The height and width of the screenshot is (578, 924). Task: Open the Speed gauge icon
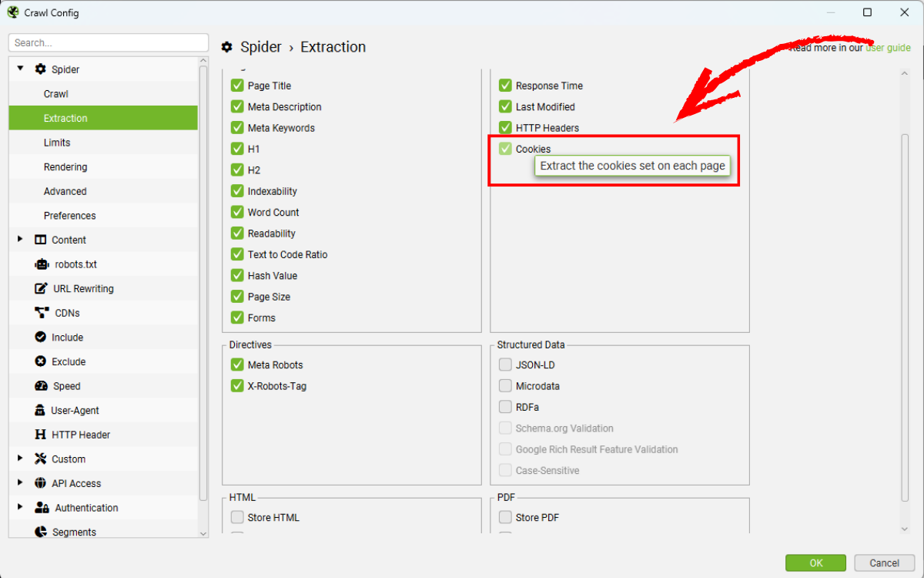point(42,386)
